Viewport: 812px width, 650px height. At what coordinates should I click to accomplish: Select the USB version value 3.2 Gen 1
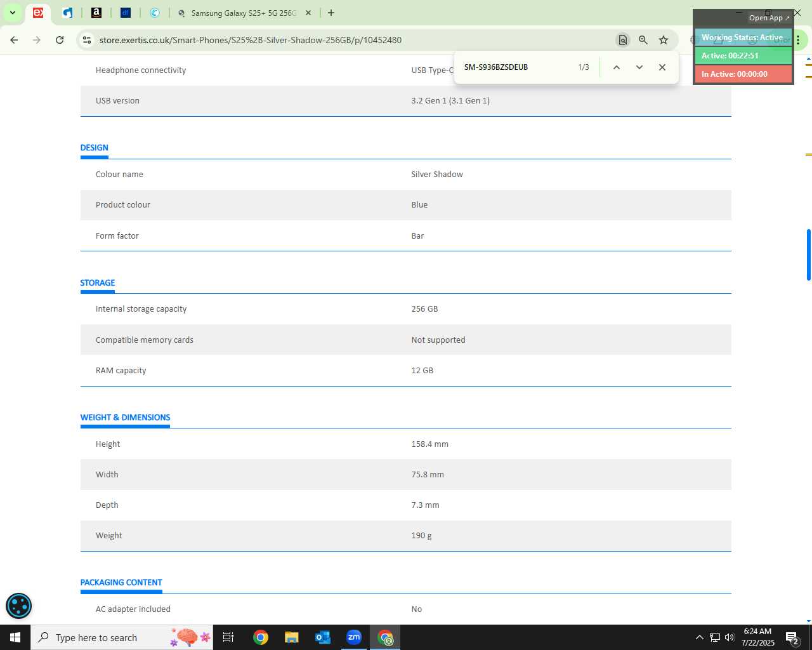(x=450, y=101)
